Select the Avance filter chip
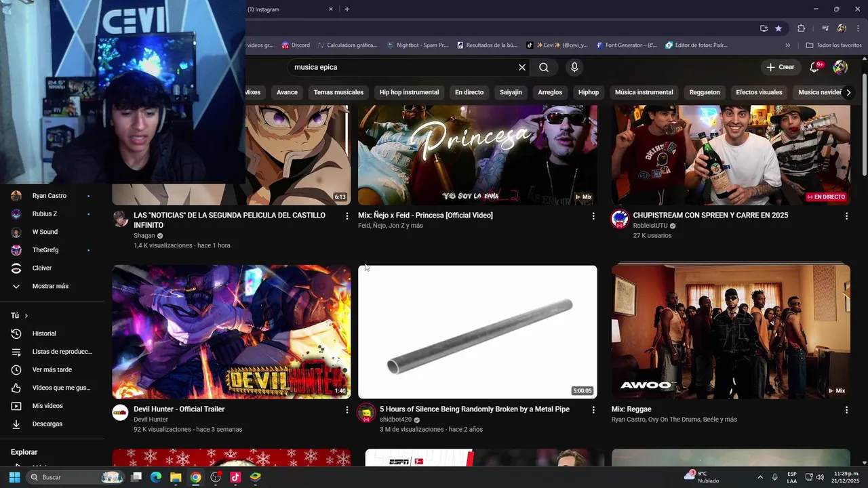 287,92
